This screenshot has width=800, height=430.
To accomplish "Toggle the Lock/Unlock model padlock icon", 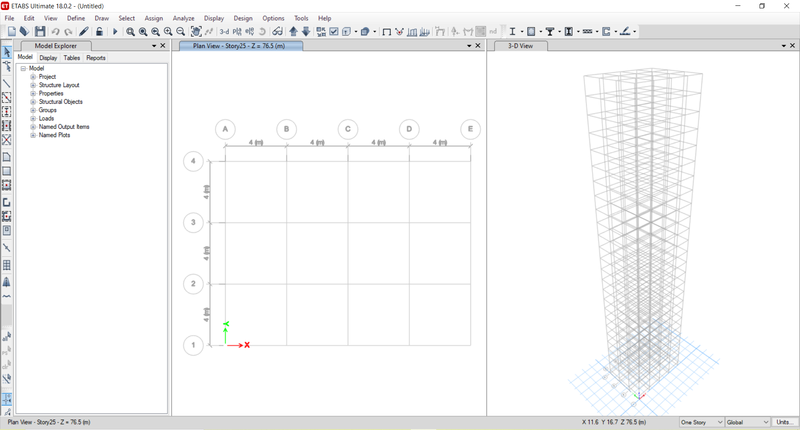I will [99, 32].
